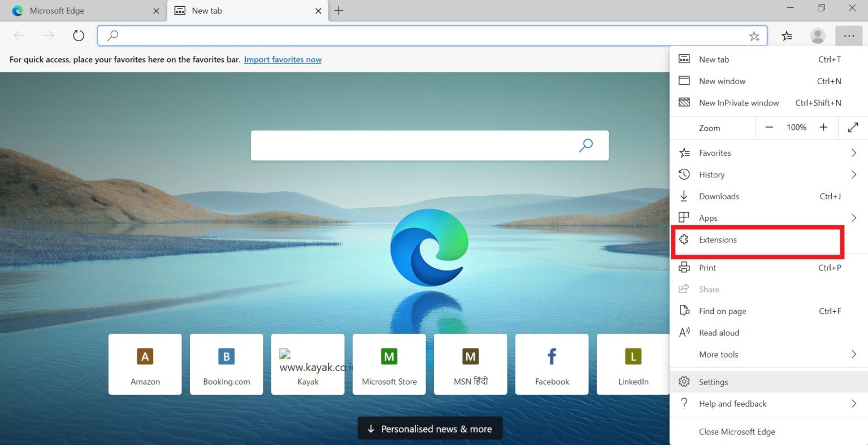Open the full screen zoom icon
Viewport: 868px width, 445px height.
pyautogui.click(x=853, y=127)
